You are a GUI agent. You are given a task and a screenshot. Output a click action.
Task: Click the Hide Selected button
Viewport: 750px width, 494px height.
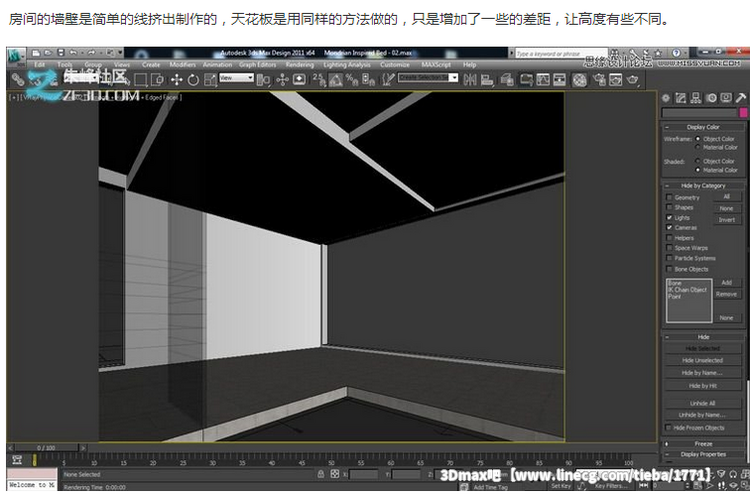(703, 349)
